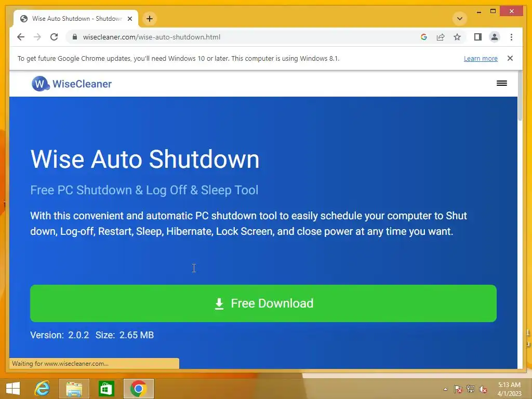Click 'Free PC Shutdown & Log Off' subtitle
This screenshot has height=399, width=532.
tap(144, 190)
